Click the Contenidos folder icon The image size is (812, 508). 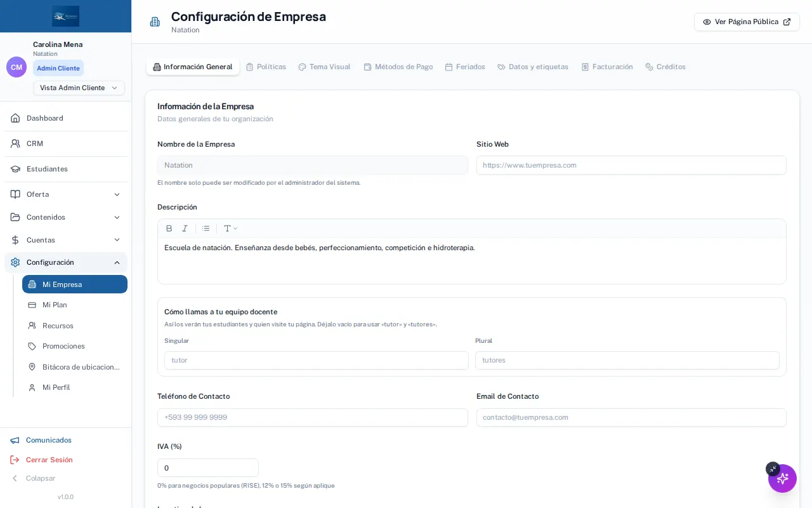tap(15, 217)
